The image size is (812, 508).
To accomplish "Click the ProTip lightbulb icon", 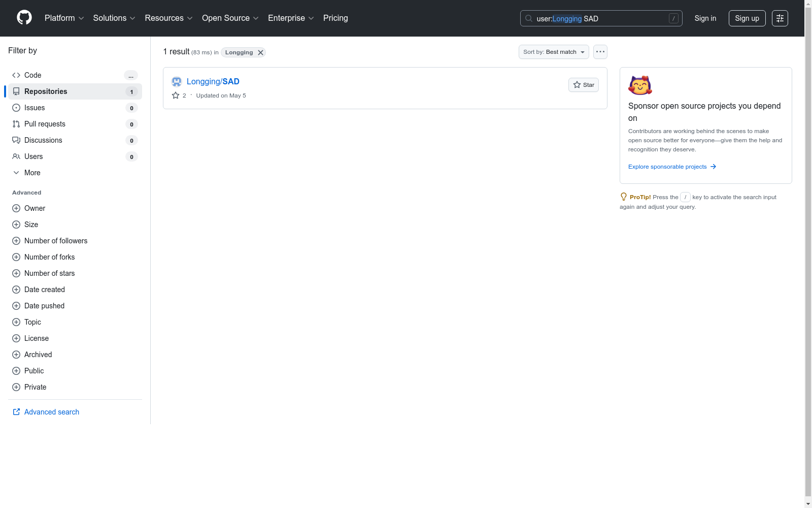I will [x=624, y=197].
